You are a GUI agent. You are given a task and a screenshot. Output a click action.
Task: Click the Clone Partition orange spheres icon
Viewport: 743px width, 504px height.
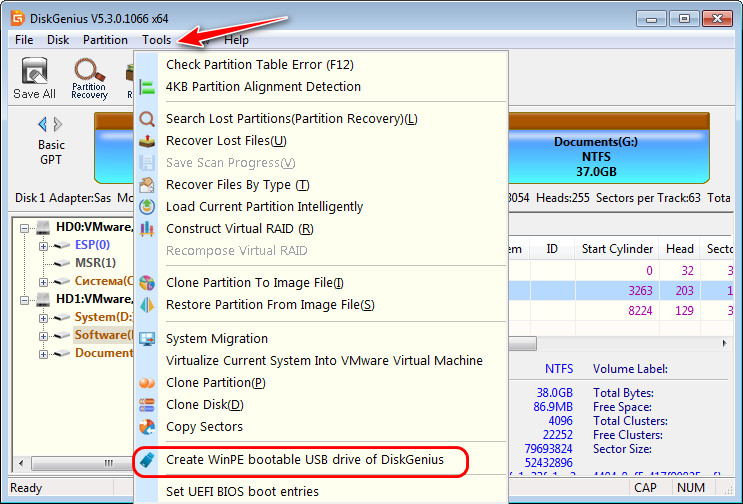[147, 383]
